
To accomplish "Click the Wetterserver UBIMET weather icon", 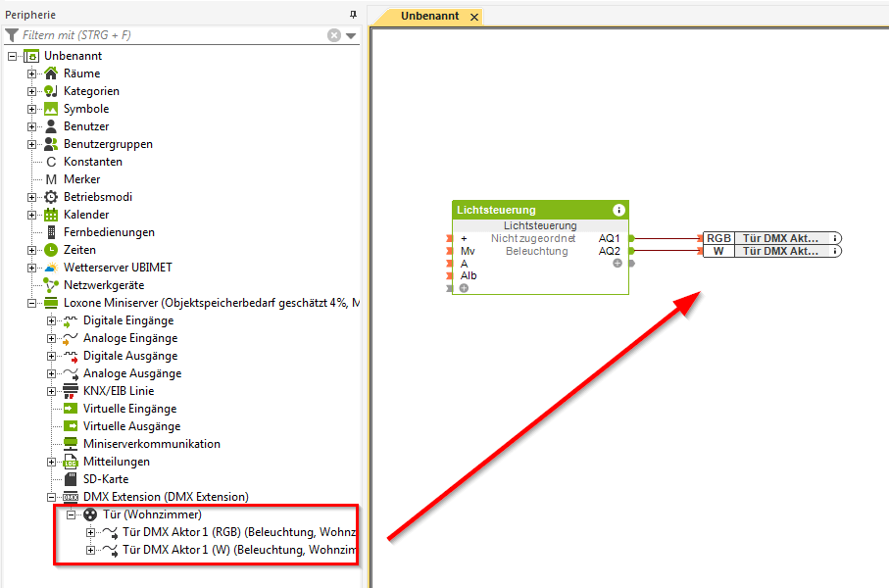I will (x=52, y=268).
